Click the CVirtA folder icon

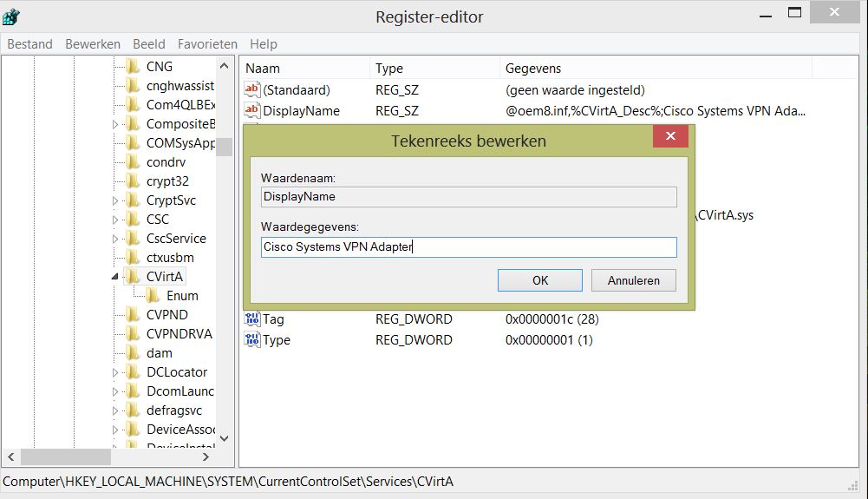click(133, 277)
